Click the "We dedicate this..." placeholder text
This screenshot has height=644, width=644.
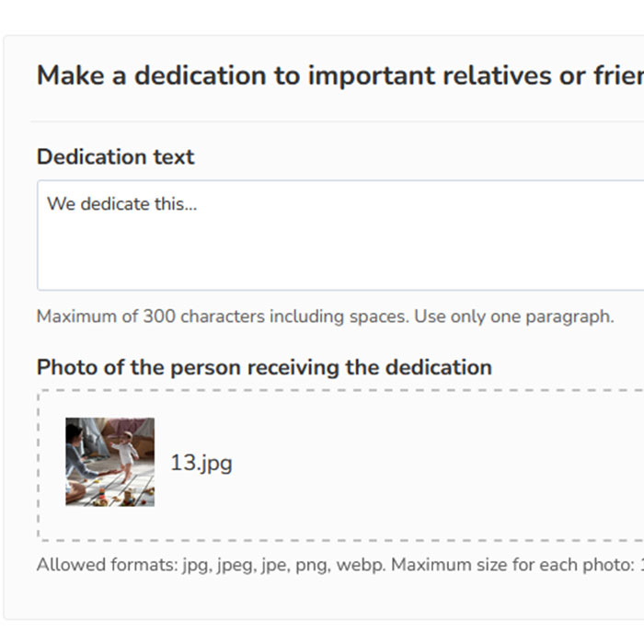point(122,203)
